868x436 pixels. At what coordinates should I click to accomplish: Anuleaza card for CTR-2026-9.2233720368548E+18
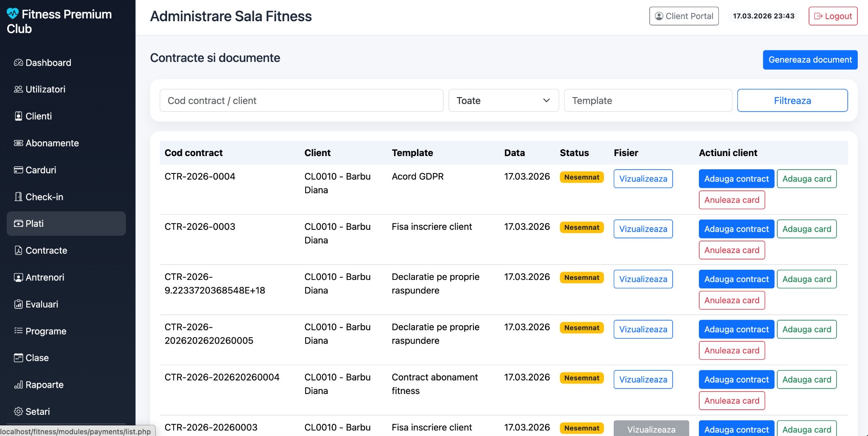click(x=732, y=300)
